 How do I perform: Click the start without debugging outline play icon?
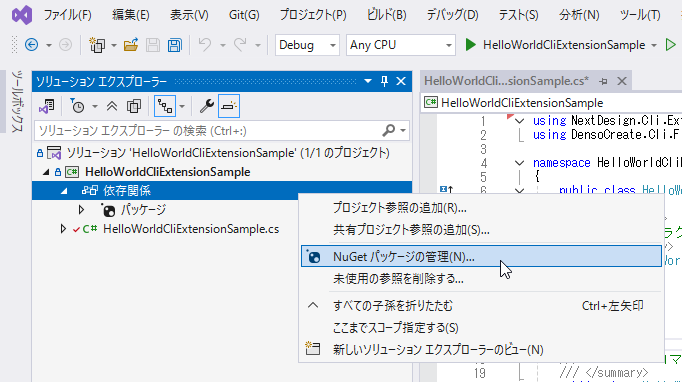(671, 45)
